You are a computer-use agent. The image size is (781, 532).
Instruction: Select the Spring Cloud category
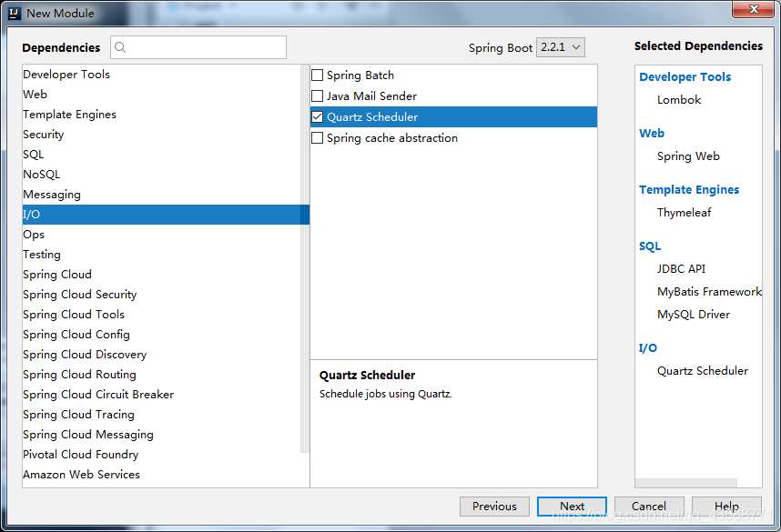tap(161, 275)
